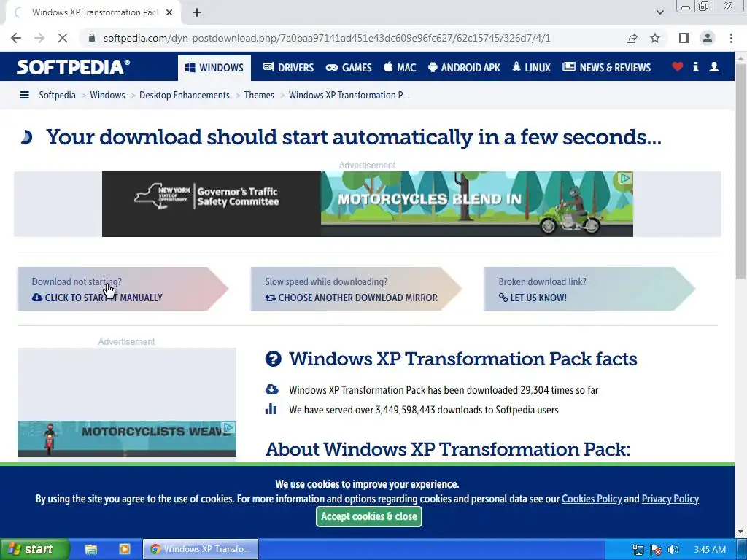Click the bar chart statistics icon
Viewport: 747px width, 560px height.
tap(271, 409)
